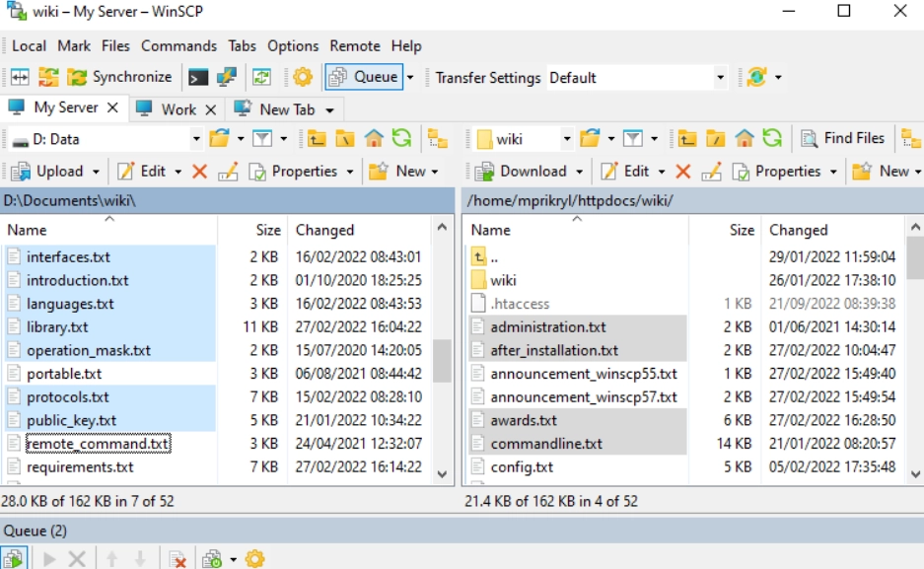
Task: Go to local home directory icon
Action: (374, 139)
